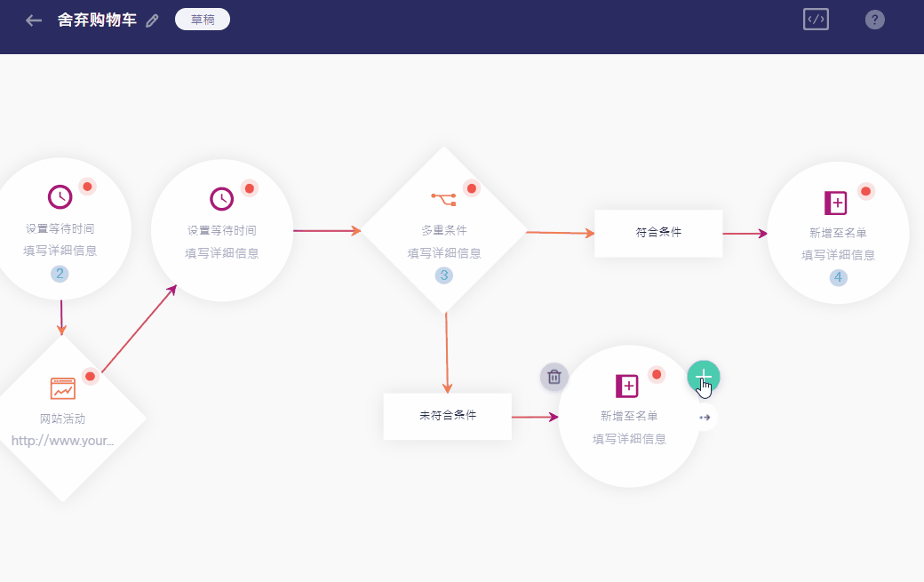This screenshot has height=582, width=924.
Task: Click red error dot on 多重条件 node
Action: coord(472,188)
